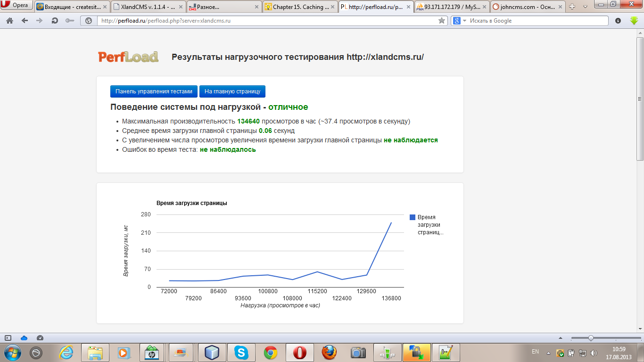Click the Opera home button
Image resolution: width=644 pixels, height=362 pixels.
pyautogui.click(x=9, y=21)
